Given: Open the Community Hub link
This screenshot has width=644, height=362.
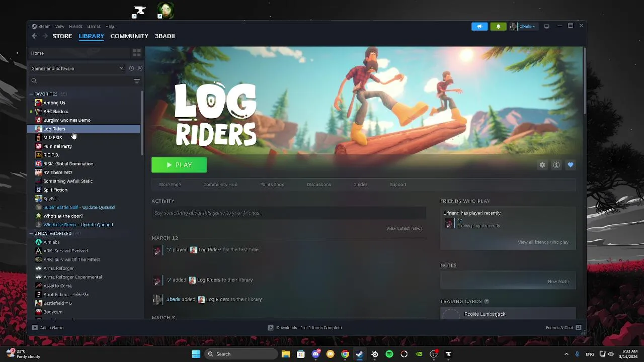Looking at the screenshot, I should click(220, 185).
